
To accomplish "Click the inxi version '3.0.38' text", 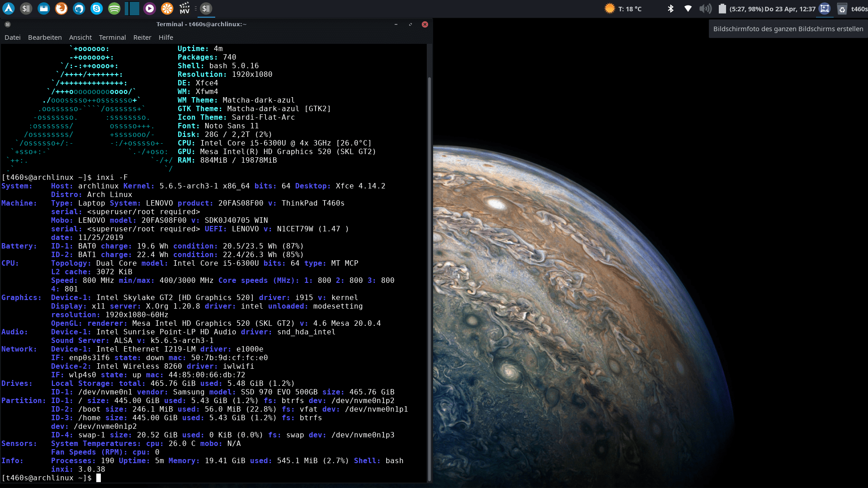I will point(91,469).
